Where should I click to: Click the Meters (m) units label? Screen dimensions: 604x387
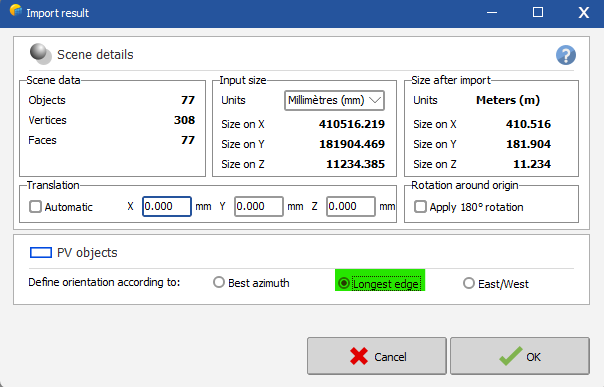pyautogui.click(x=508, y=100)
